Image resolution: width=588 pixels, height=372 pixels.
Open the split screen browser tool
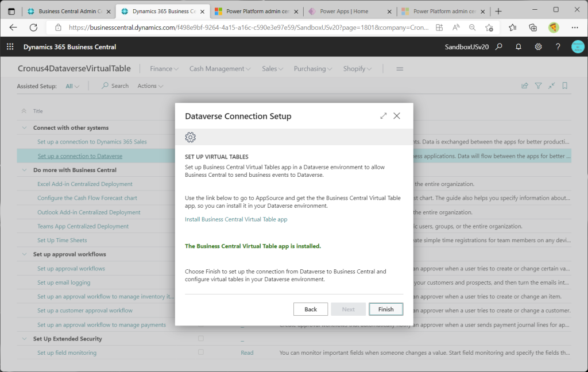click(439, 28)
